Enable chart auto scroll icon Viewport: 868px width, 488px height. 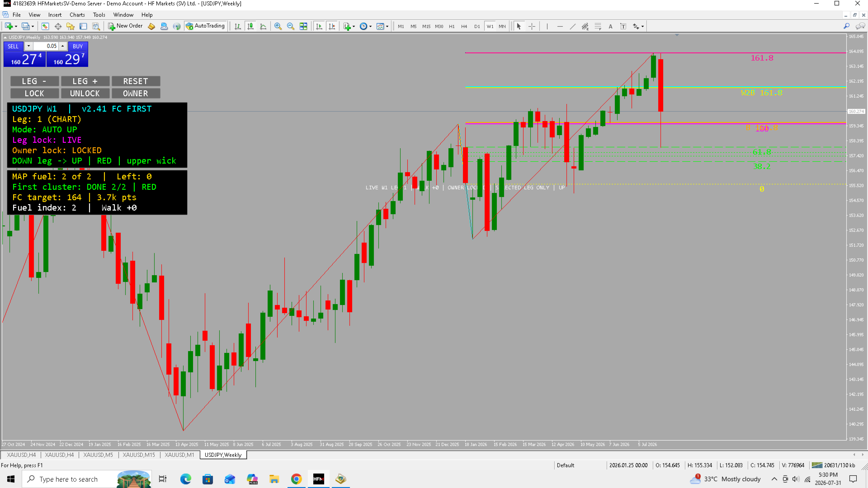(319, 26)
